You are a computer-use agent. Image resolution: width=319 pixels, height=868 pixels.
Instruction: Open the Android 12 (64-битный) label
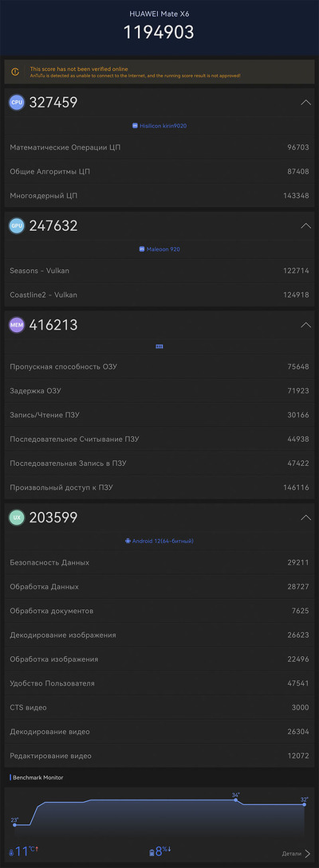[x=159, y=541]
